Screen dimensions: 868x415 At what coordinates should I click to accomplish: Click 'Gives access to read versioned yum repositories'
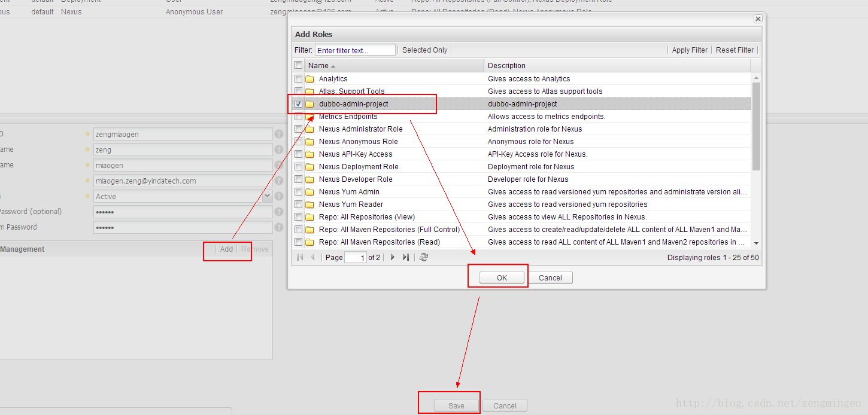tap(567, 205)
